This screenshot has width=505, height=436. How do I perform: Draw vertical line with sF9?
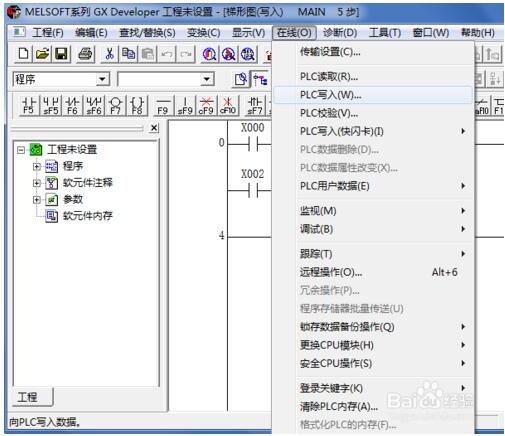click(x=185, y=105)
